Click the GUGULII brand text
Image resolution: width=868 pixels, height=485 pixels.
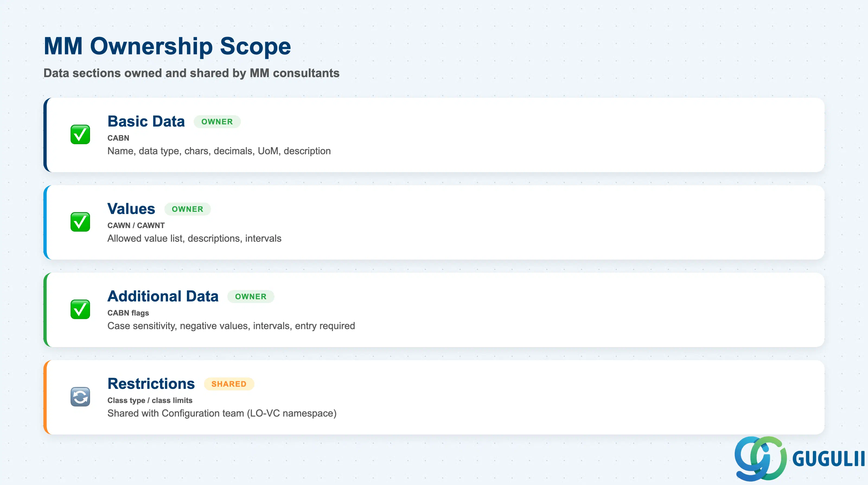[829, 459]
